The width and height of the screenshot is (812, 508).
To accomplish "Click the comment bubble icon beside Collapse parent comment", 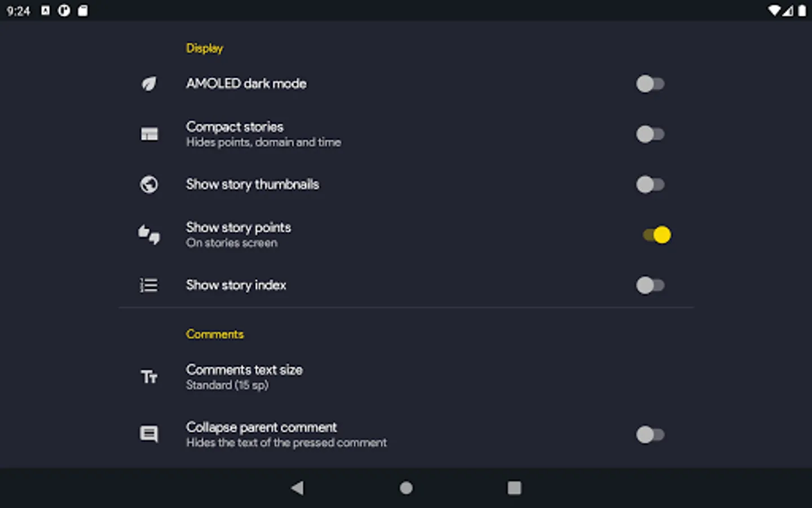I will pyautogui.click(x=149, y=434).
